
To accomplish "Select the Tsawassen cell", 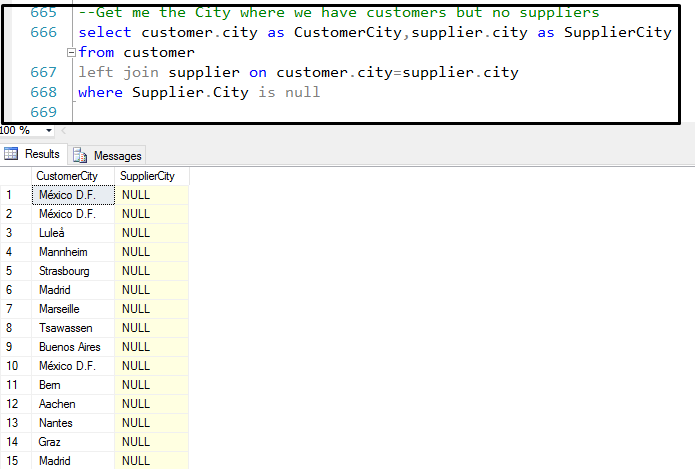I will (x=73, y=328).
